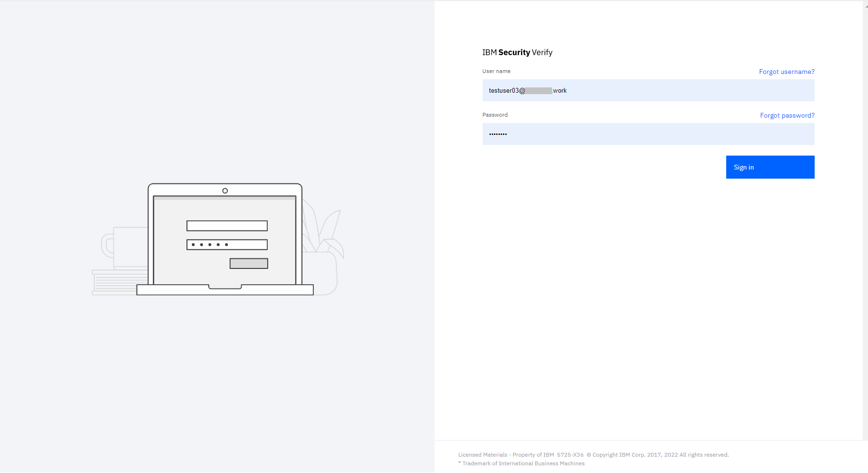Click the IBM Security Verify heading
Screen dimensions: 868x473
pyautogui.click(x=517, y=52)
